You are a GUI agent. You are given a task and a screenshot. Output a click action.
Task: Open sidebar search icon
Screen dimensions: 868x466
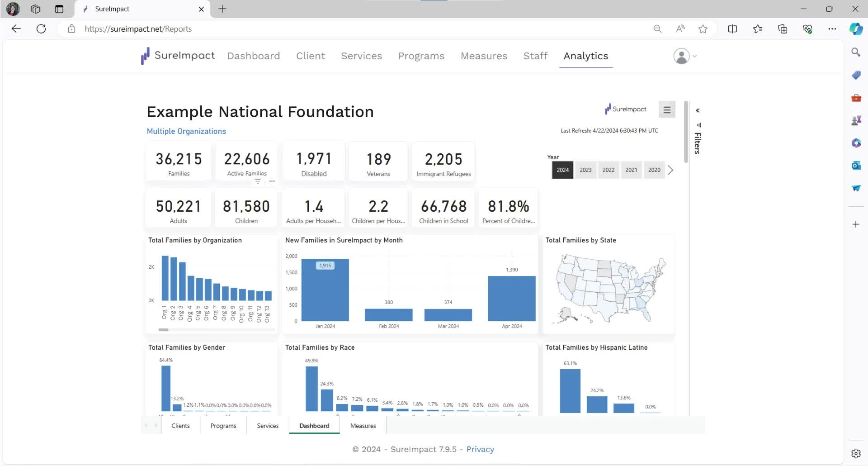point(856,52)
